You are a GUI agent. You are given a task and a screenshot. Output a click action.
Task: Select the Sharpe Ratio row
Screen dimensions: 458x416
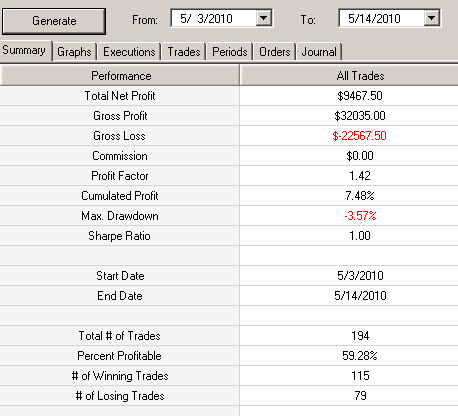[229, 236]
